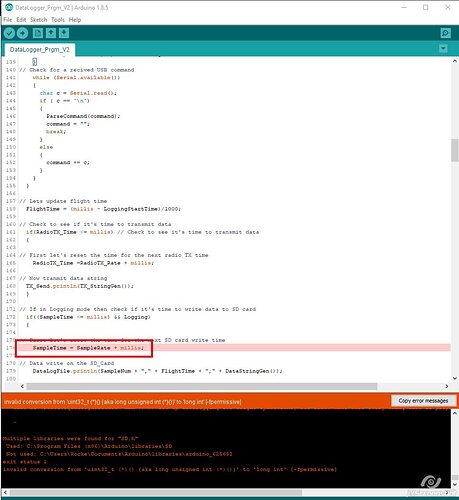The image size is (459, 500).
Task: Click the Verify checkmark icon
Action: tap(10, 33)
